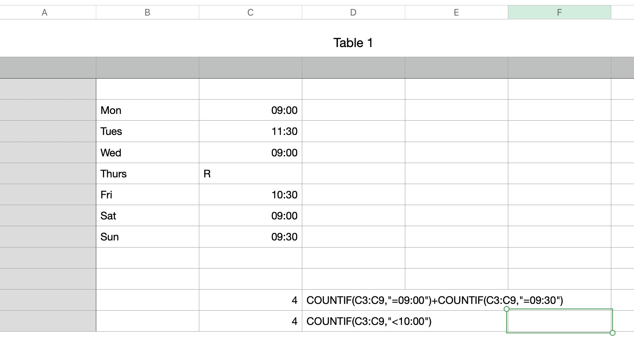Select the cell containing Sat
This screenshot has width=634, height=364.
pos(148,216)
